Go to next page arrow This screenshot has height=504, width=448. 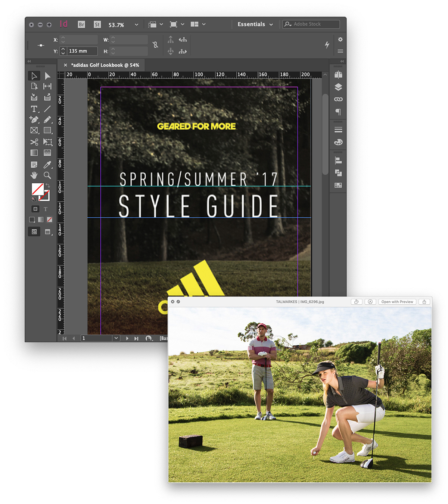coord(127,338)
